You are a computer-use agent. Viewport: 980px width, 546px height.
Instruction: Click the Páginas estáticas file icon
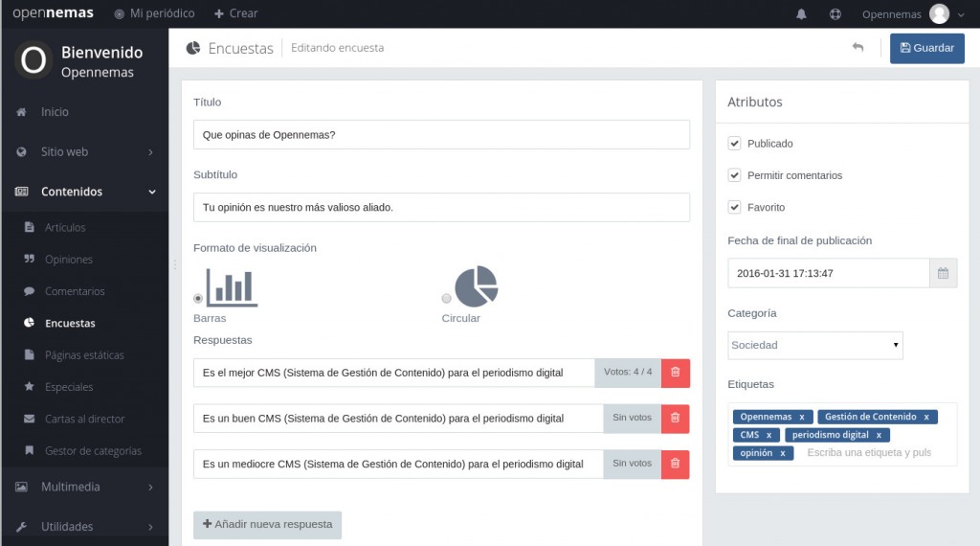point(30,354)
